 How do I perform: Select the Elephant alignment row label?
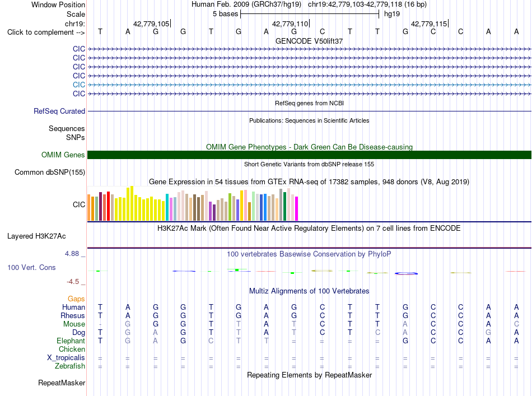tap(71, 341)
